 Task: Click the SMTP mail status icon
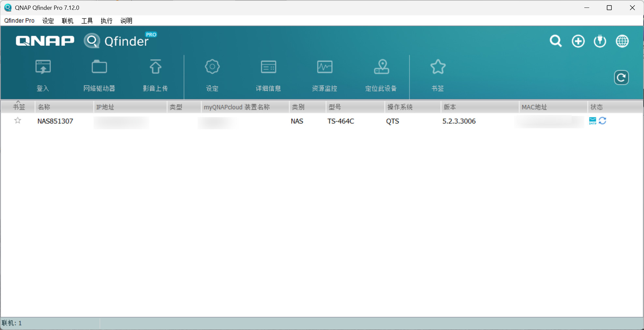pyautogui.click(x=592, y=121)
